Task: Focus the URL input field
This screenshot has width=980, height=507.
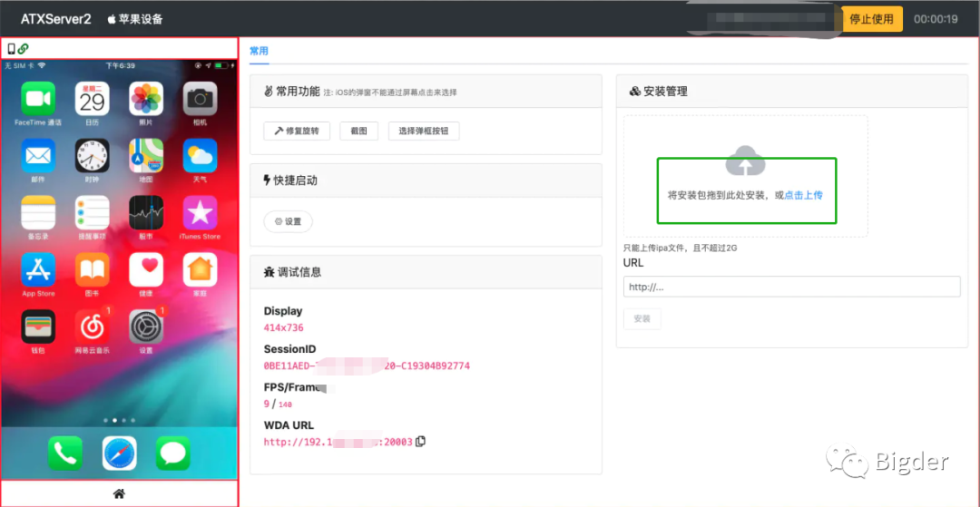Action: click(791, 287)
